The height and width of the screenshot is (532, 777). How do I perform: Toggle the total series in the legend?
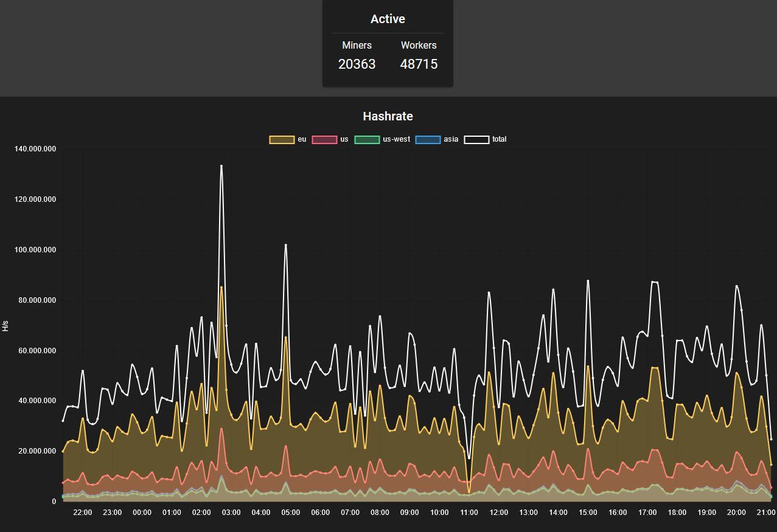pyautogui.click(x=486, y=139)
